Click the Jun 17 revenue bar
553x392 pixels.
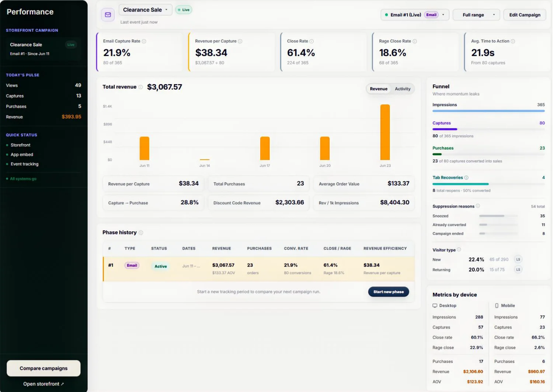click(x=265, y=148)
